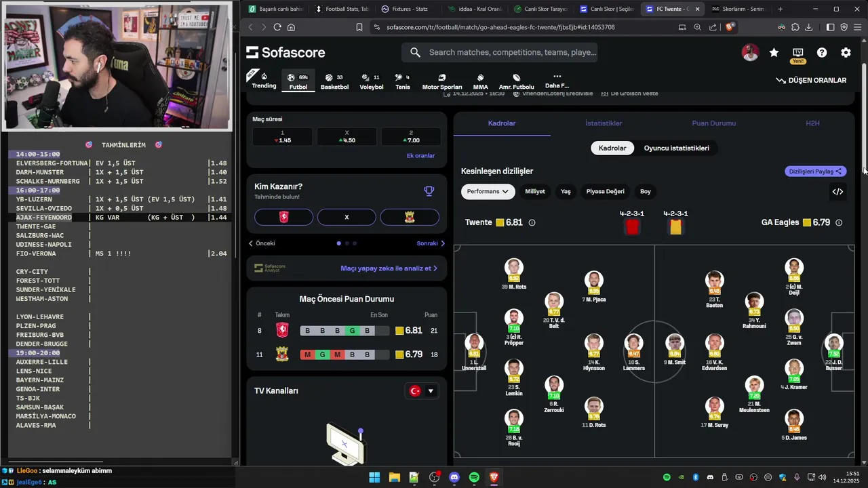Click player S. Lammers on the pitch
Viewport: 868px width, 488px height.
click(633, 353)
